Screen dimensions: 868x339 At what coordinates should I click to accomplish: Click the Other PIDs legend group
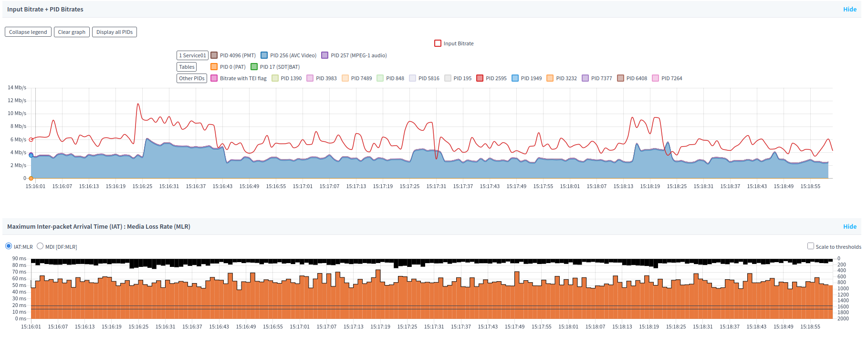click(x=192, y=78)
